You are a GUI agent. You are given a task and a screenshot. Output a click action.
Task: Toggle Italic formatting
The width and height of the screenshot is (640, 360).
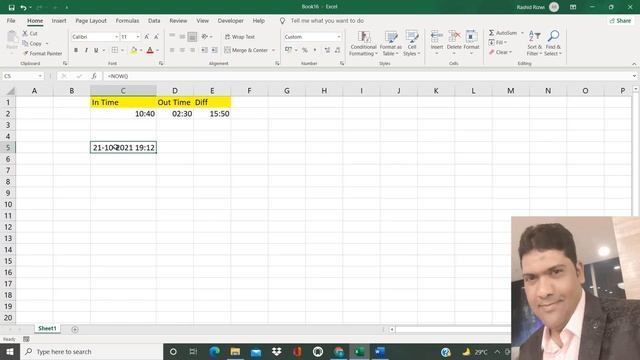click(x=86, y=50)
